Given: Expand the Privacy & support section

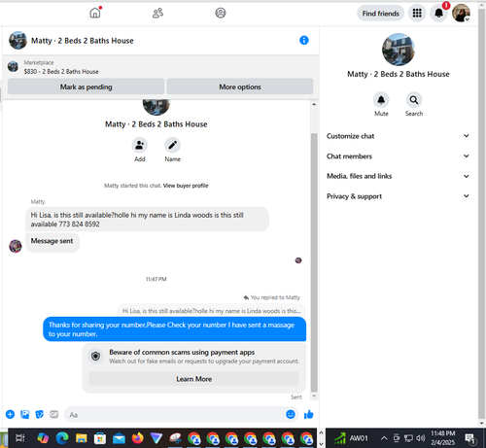Looking at the screenshot, I should coord(398,196).
